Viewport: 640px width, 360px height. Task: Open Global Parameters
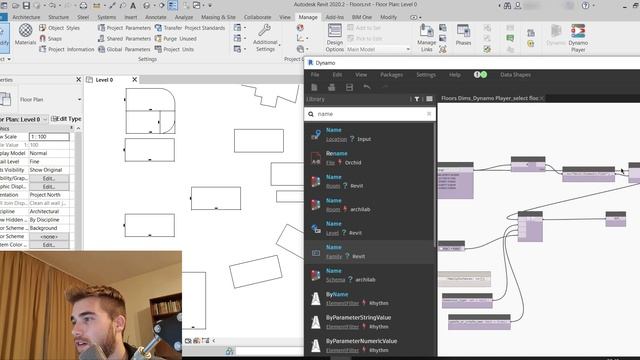[x=124, y=49]
